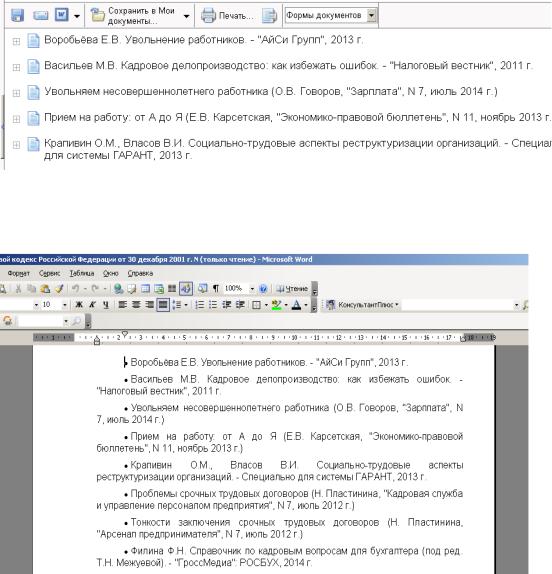The height and width of the screenshot is (574, 552).
Task: Click the Insert Excel worksheet icon
Action: point(159,289)
